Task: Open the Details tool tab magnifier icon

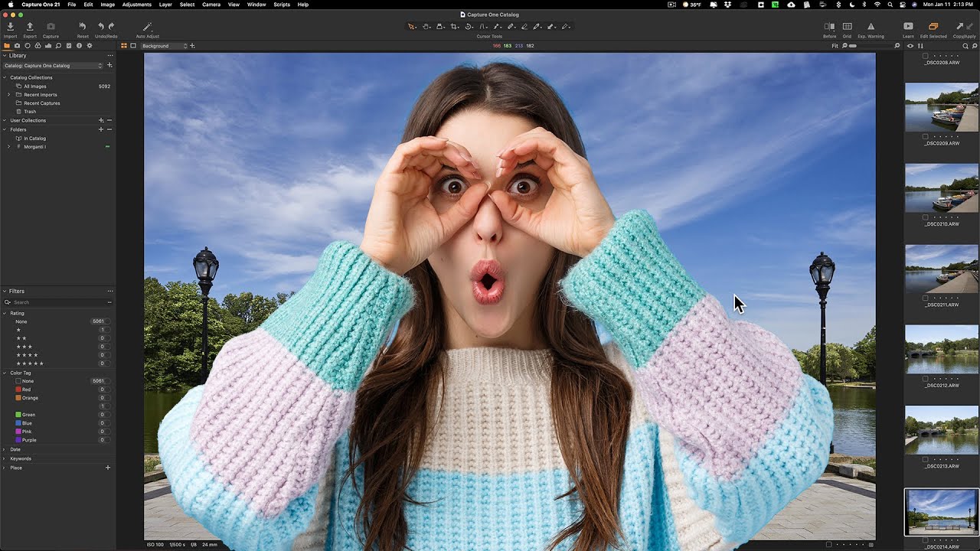Action: 58,46
